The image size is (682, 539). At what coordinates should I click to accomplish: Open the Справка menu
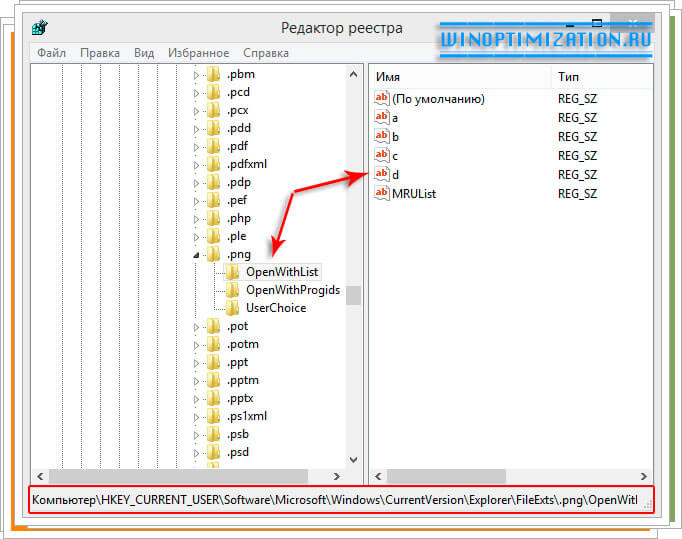[266, 53]
